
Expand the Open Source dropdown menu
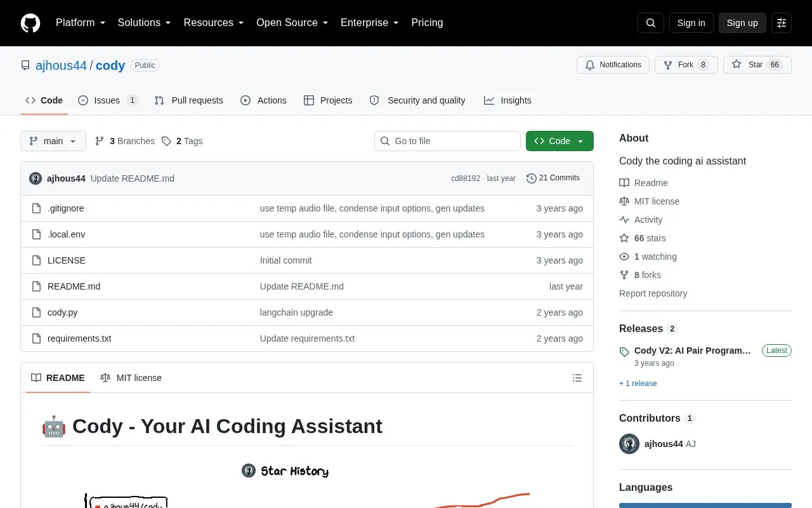(292, 23)
